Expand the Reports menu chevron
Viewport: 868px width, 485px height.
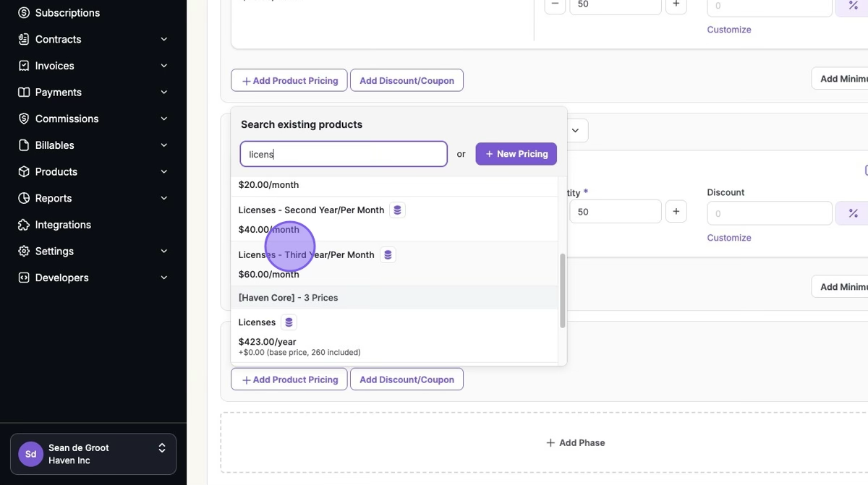[x=164, y=198]
